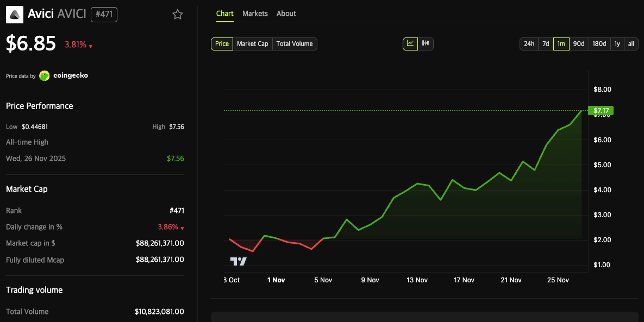The height and width of the screenshot is (322, 644).
Task: Select the 90d time range
Action: pos(578,43)
